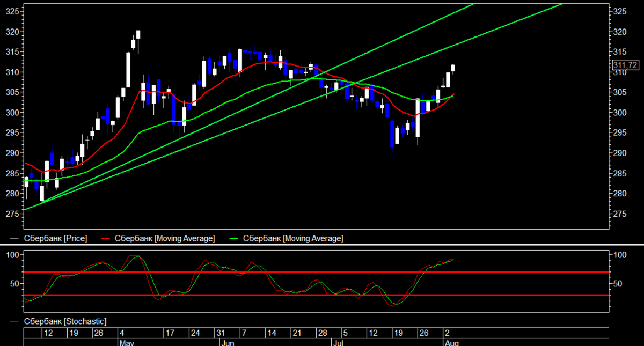The image size is (644, 346).
Task: Click the lower red stochastic level line
Action: 317,295
